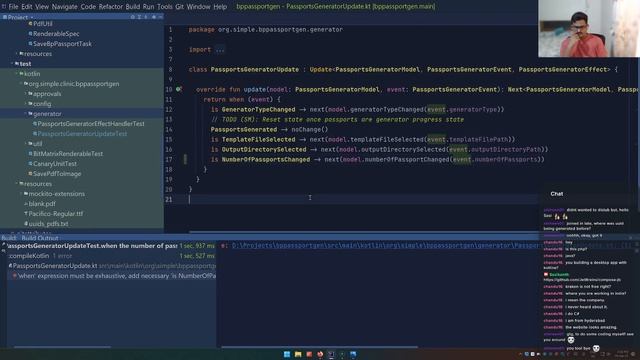Collapse the generator folder
Screen dimensions: 640x360
(x=26, y=114)
